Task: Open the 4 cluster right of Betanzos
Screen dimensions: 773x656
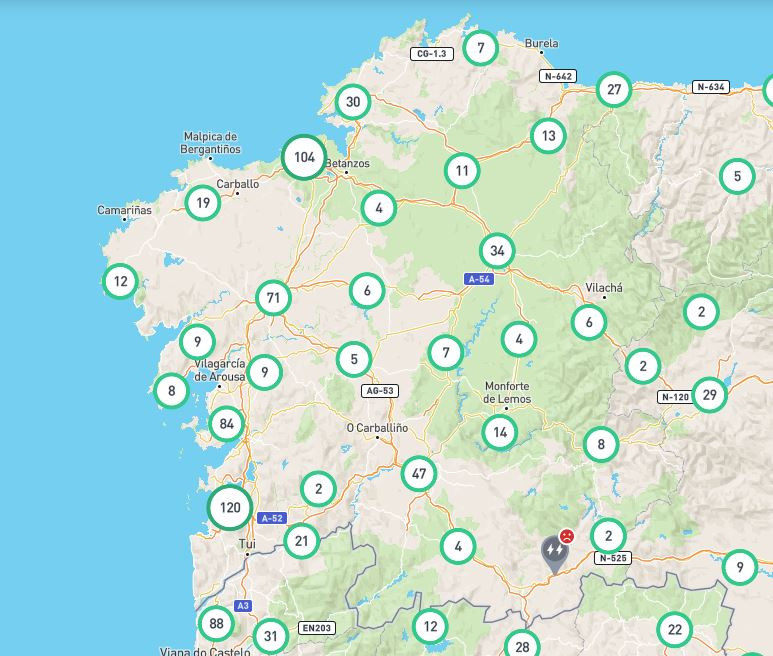Action: (379, 208)
